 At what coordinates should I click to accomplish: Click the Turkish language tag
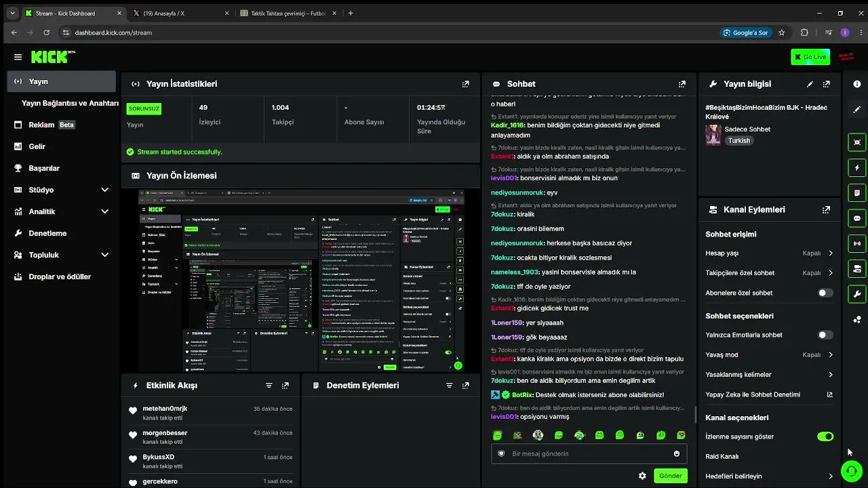tap(739, 141)
